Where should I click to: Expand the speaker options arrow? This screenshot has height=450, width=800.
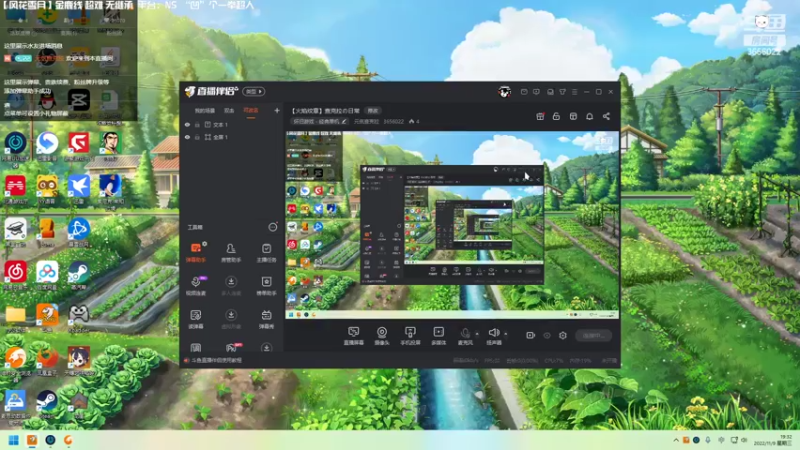click(506, 334)
